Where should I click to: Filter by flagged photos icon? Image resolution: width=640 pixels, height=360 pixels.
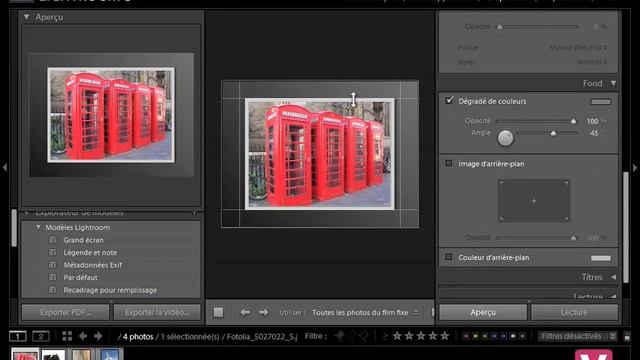click(x=340, y=336)
